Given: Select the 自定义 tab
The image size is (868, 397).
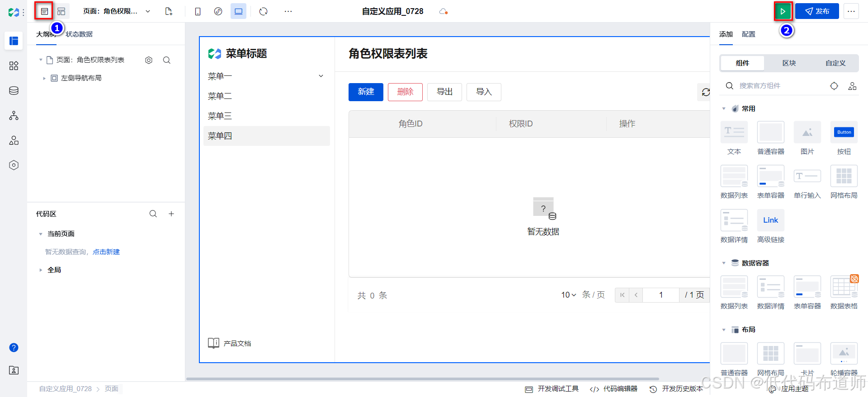Looking at the screenshot, I should click(835, 63).
